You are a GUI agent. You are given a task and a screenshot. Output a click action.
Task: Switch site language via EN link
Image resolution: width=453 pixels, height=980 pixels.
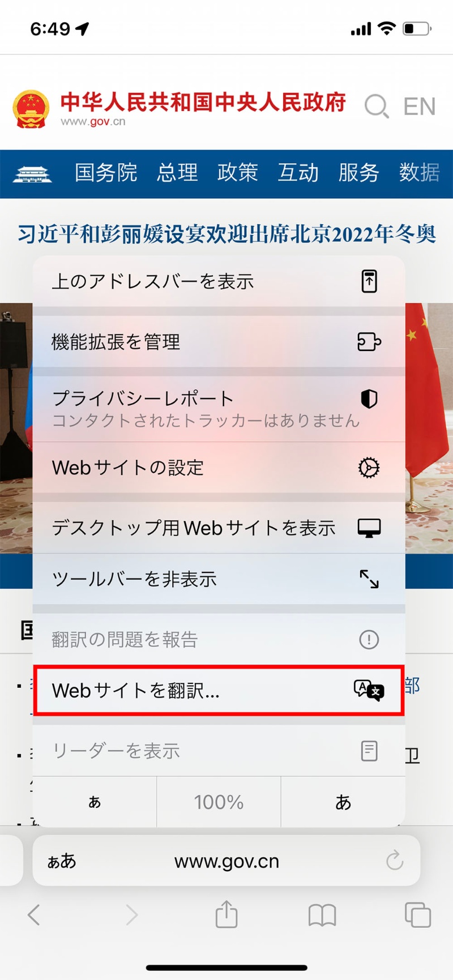click(x=419, y=106)
